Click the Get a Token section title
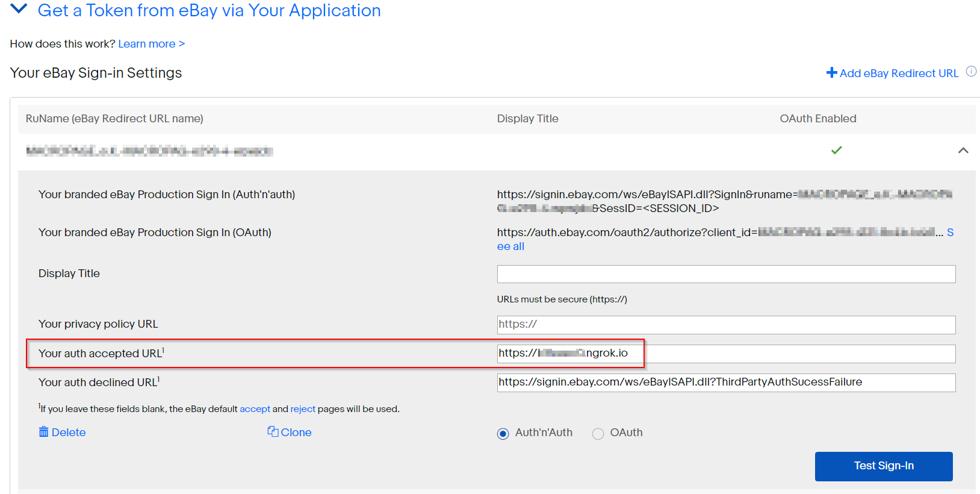 (x=209, y=10)
